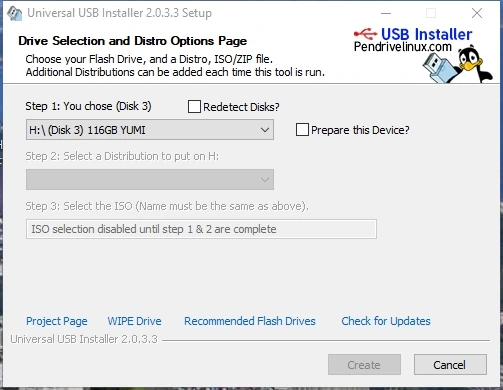503x390 pixels.
Task: Click the ISO selection disabled field
Action: tap(201, 229)
